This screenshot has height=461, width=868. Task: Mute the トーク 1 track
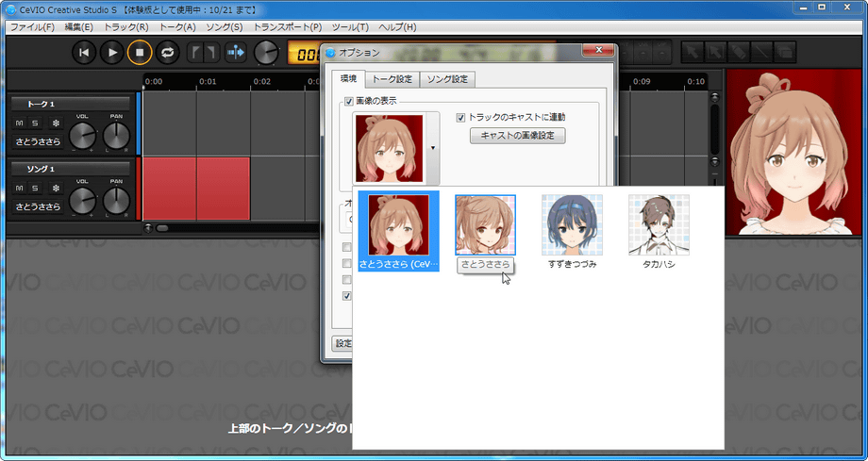20,123
